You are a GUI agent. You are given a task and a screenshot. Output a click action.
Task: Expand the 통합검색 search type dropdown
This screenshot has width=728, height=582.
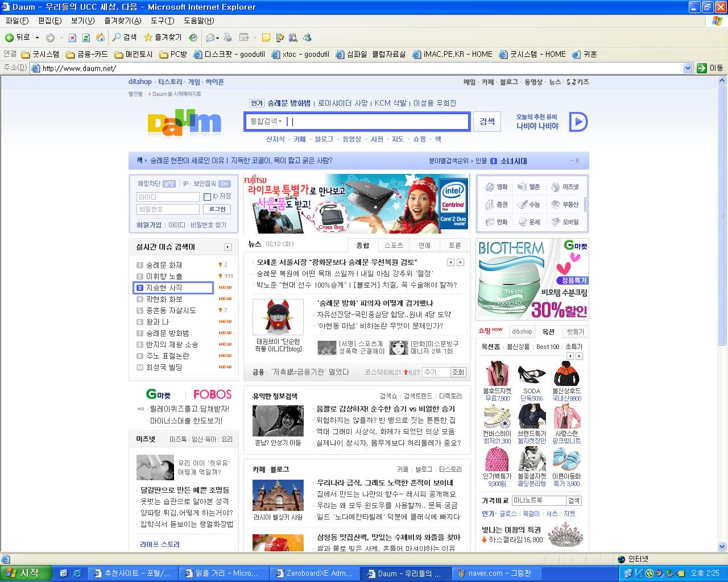(266, 122)
